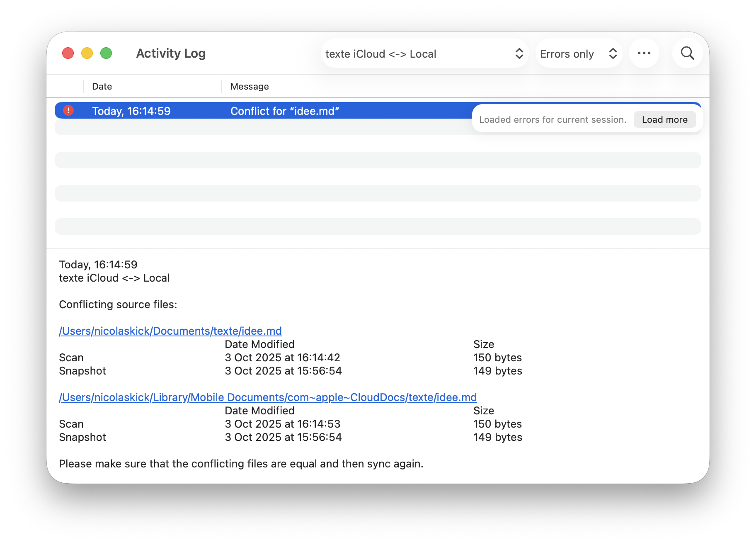Viewport: 756px width, 545px height.
Task: Click the "Please make sure" instruction text
Action: click(x=241, y=464)
